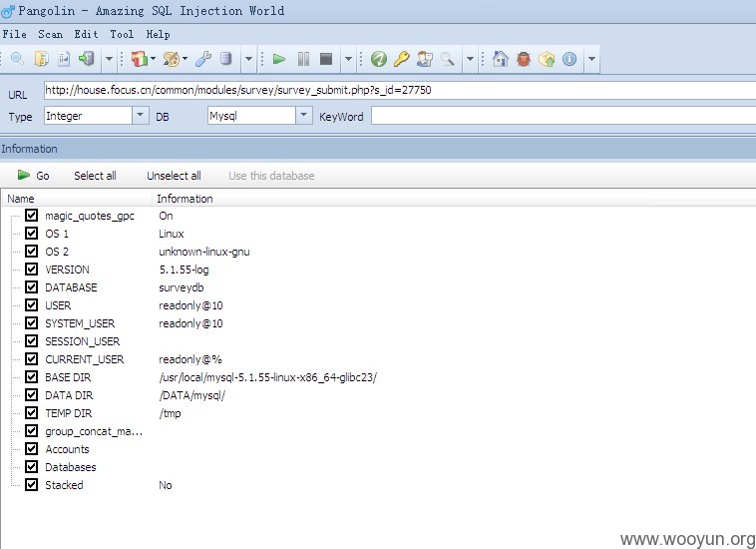Click the box update arrow icon
Image resolution: width=756 pixels, height=549 pixels.
547,59
